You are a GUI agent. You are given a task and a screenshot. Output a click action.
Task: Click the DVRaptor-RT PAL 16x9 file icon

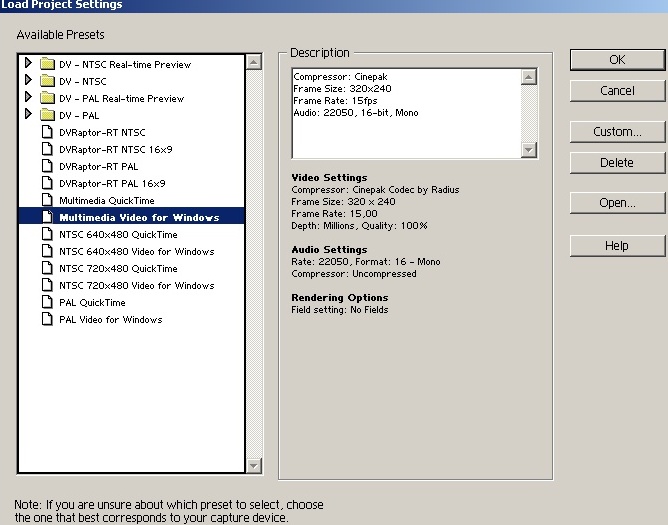click(47, 183)
